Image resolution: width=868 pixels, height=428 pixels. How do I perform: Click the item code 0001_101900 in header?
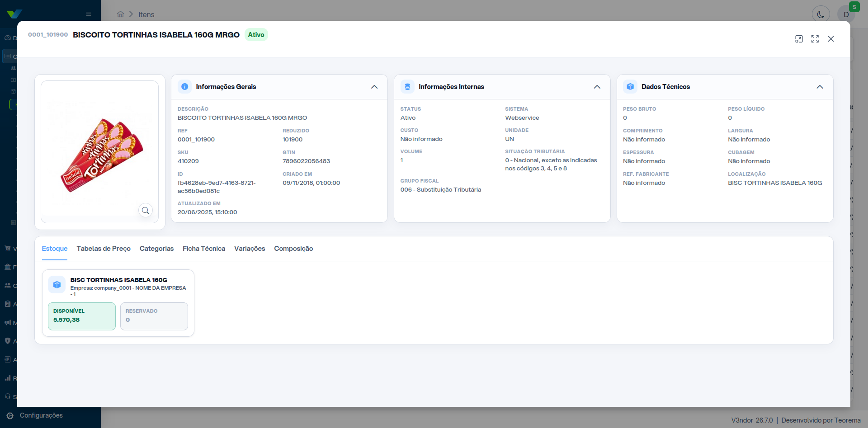click(48, 35)
